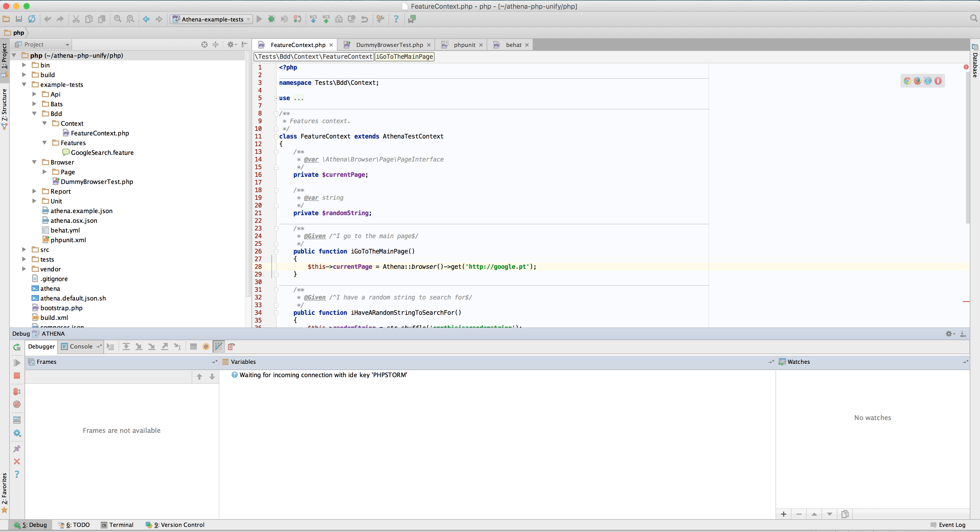
Task: Open the 9: Version Control tool window
Action: click(175, 525)
